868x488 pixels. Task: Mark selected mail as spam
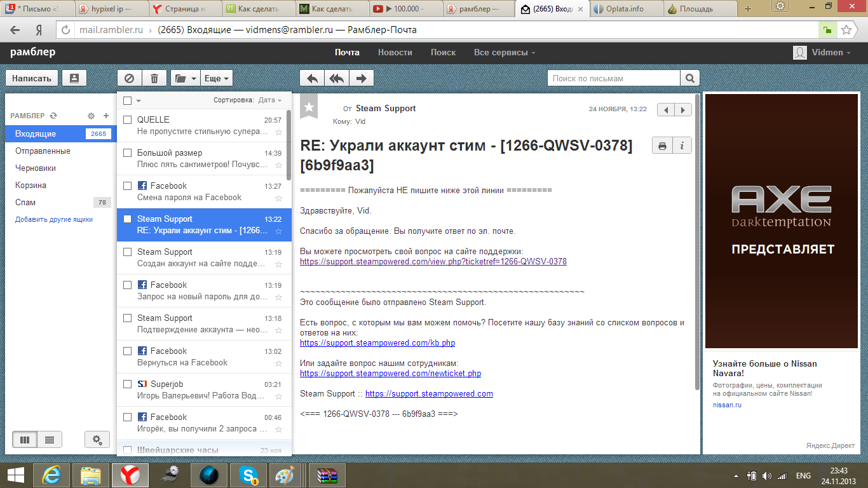[130, 78]
